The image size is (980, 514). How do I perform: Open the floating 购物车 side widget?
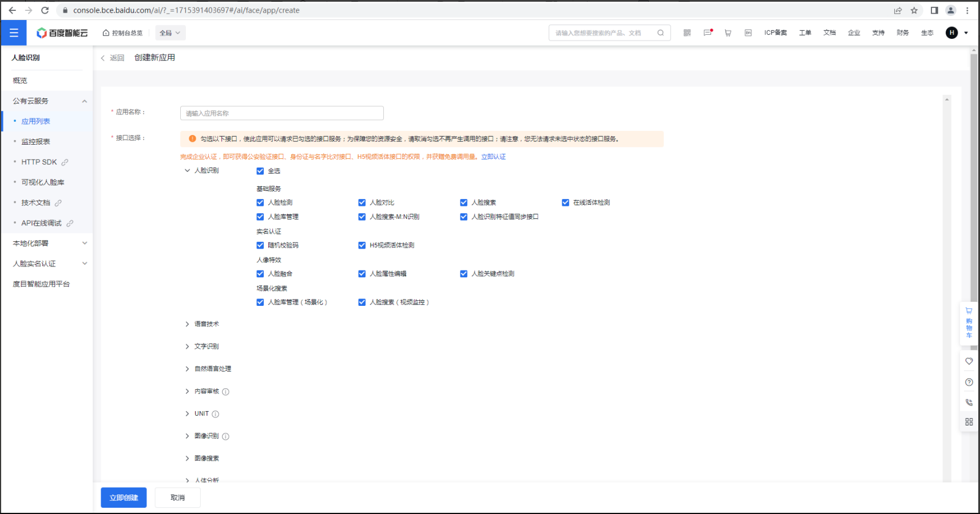(x=969, y=323)
